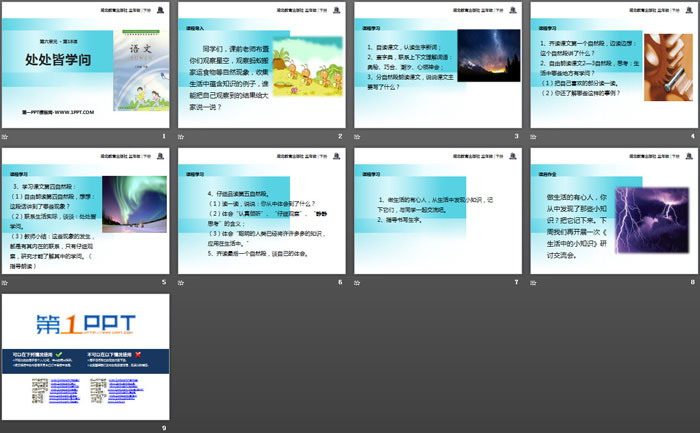Click the 语文 textbook cover on slide 1
Screen dimensions: 700x433
point(141,71)
